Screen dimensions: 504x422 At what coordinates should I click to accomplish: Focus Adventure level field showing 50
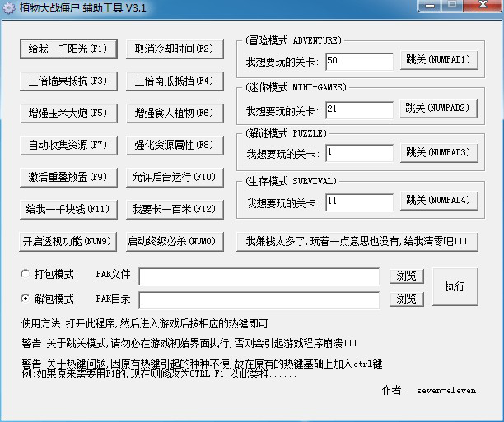click(359, 62)
